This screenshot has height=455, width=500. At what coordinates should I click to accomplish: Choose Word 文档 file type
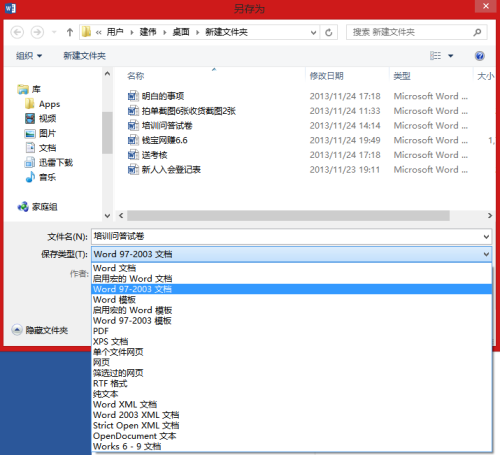pyautogui.click(x=292, y=268)
